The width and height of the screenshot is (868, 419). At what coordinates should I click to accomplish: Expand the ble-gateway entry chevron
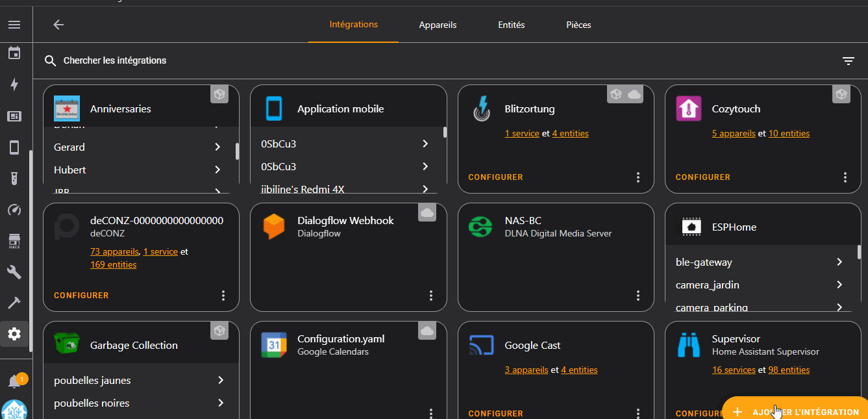839,262
